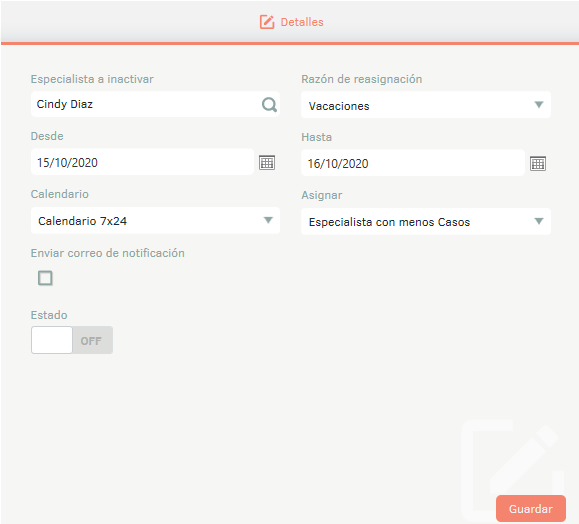Click the Especialista a inactivar input field

(x=155, y=104)
